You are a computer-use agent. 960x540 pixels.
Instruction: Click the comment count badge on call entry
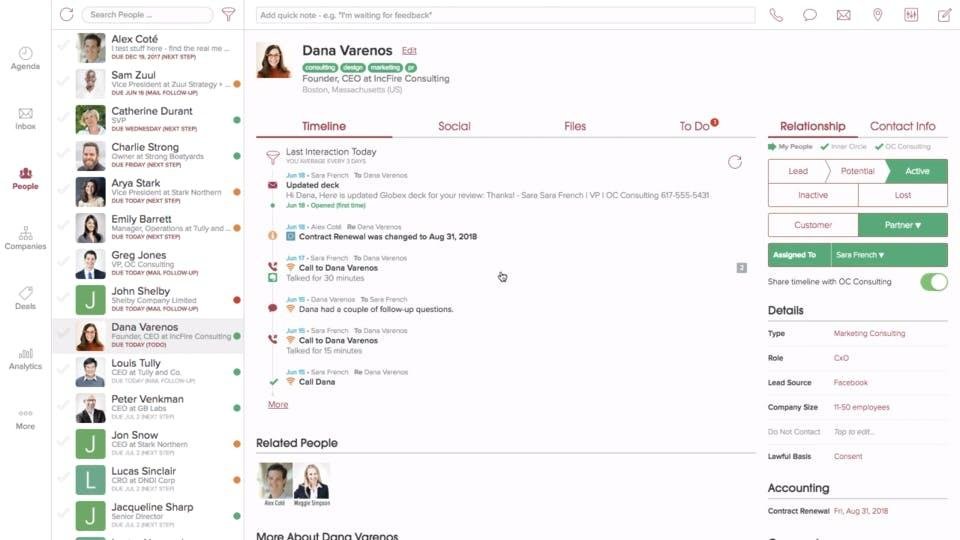click(x=741, y=268)
